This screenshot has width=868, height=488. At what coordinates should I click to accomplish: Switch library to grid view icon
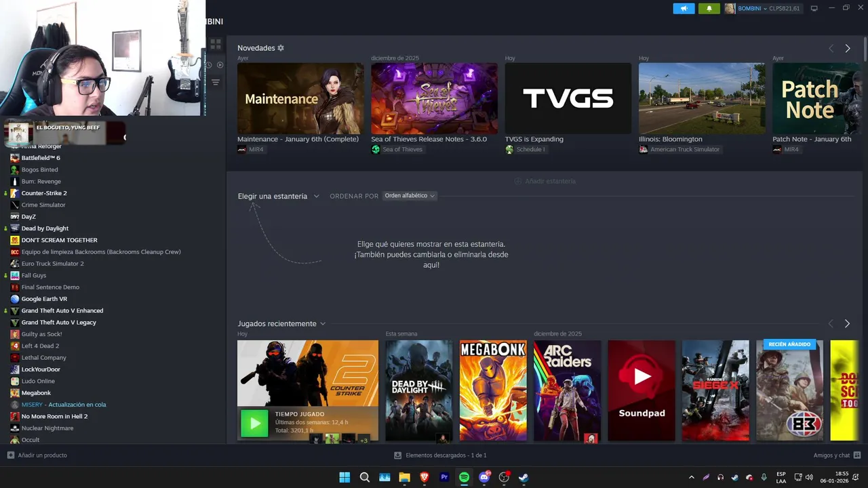pos(216,44)
